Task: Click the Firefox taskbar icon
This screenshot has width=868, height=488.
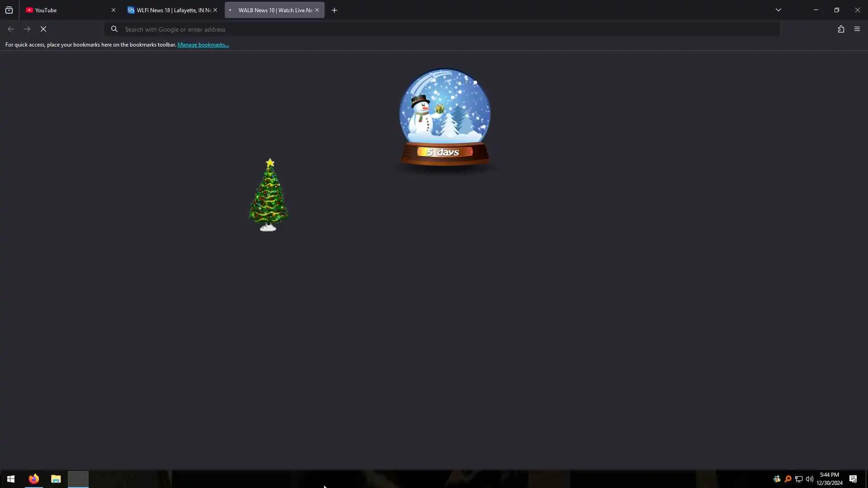Action: point(34,479)
